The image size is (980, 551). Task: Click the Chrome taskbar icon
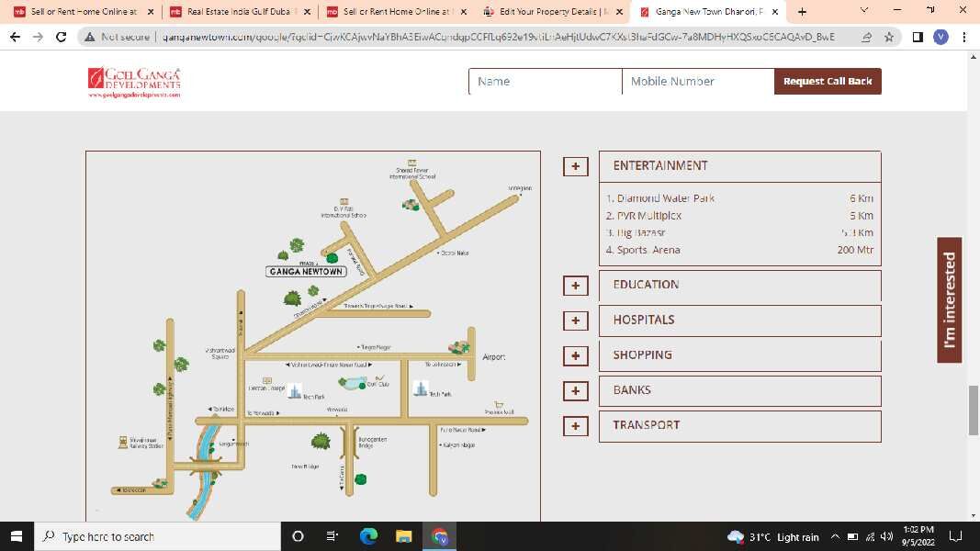coord(439,536)
